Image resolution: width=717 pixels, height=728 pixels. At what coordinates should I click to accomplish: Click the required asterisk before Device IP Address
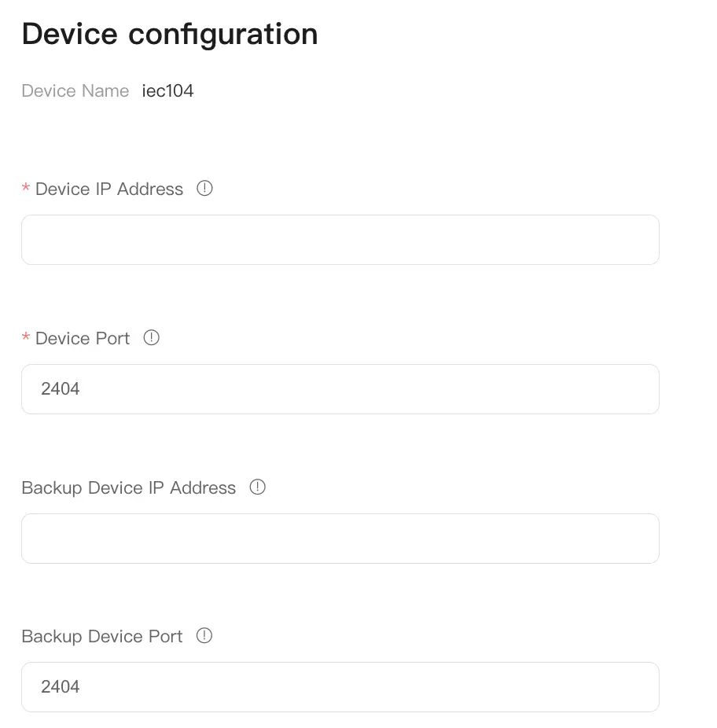pyautogui.click(x=25, y=189)
